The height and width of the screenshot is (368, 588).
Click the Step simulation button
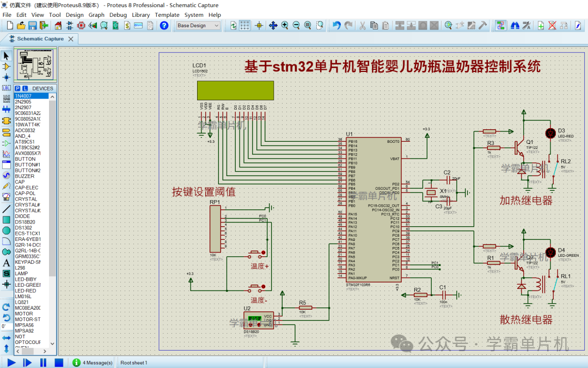[27, 363]
